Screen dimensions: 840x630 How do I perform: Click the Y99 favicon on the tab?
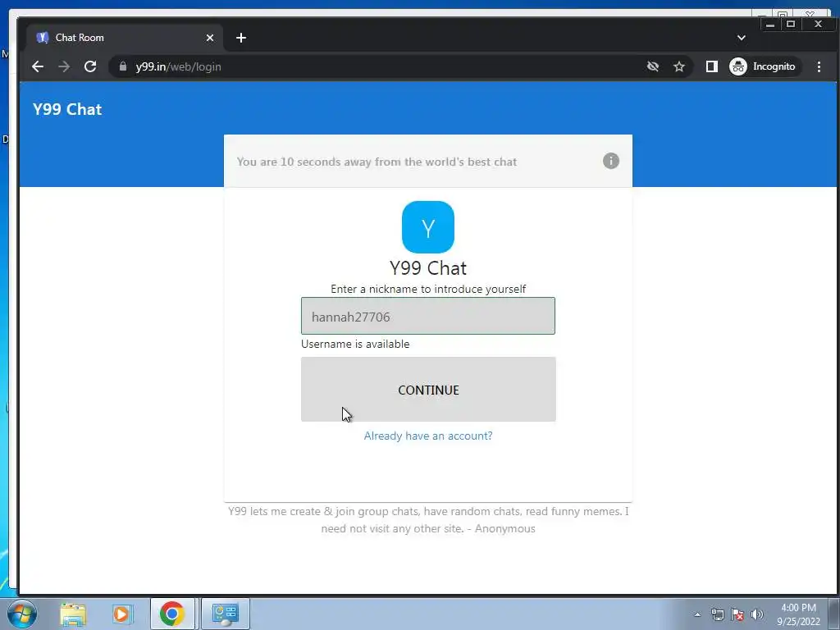coord(43,38)
